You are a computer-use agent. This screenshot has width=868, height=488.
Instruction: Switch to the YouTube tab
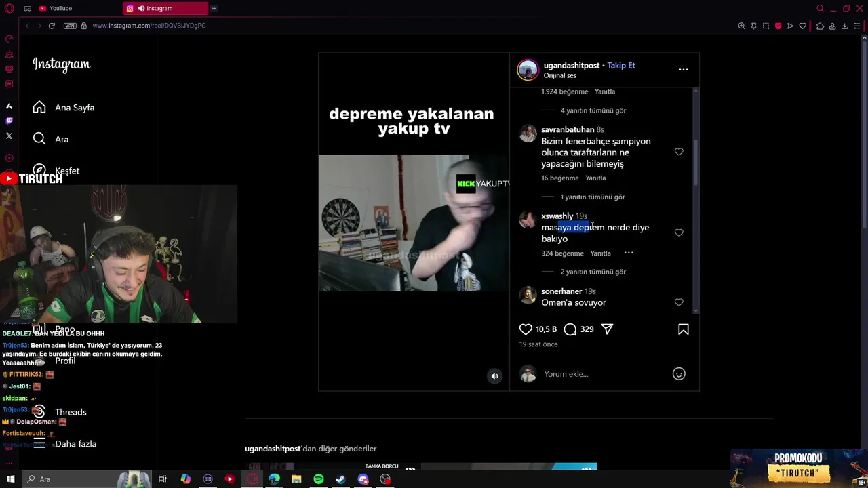point(77,8)
